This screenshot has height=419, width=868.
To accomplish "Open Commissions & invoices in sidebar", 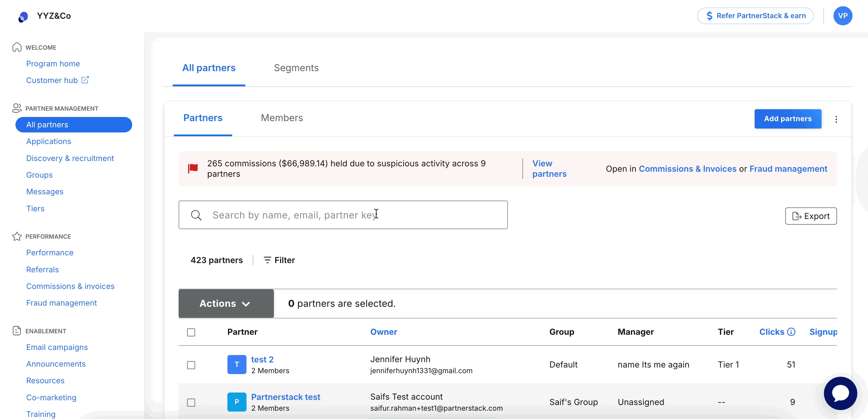I will (71, 286).
